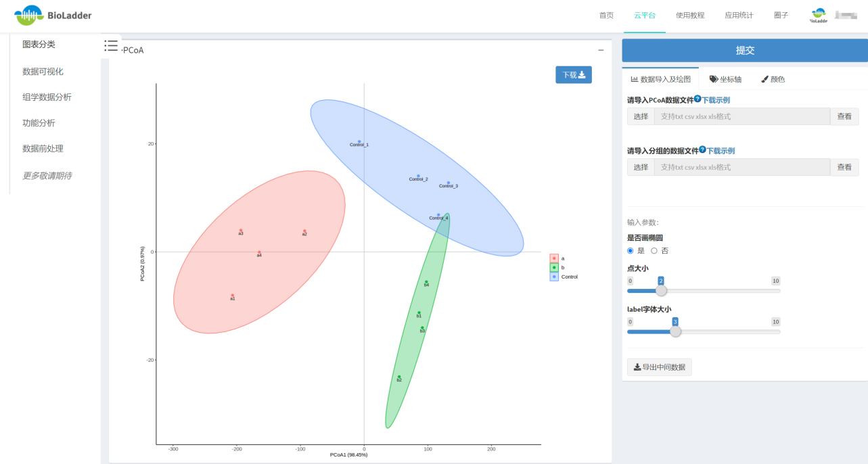This screenshot has width=868, height=464.
Task: Switch to the 坐标轴 tab
Action: click(x=725, y=79)
